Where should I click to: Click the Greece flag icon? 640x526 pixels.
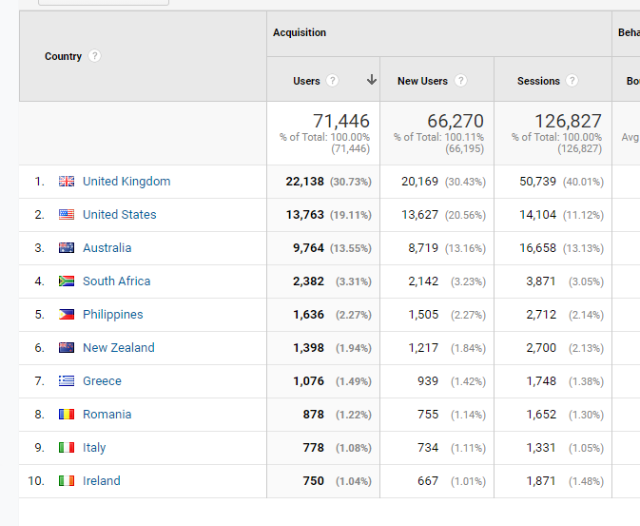(x=67, y=381)
